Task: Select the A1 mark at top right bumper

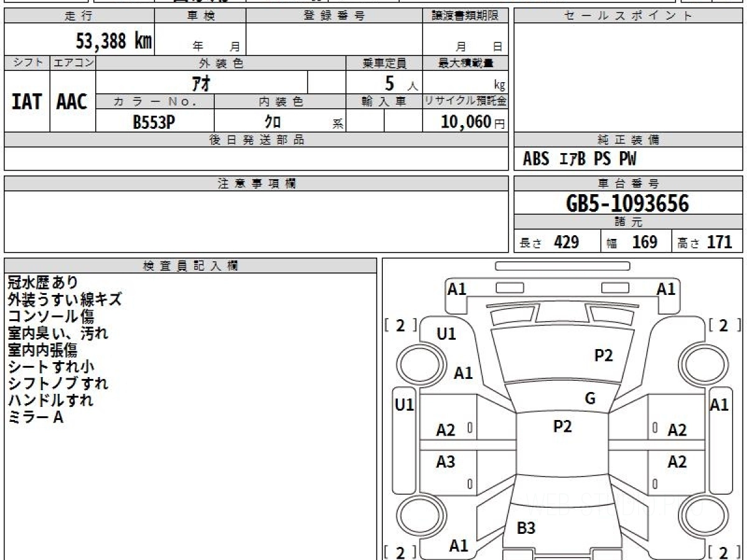Action: 666,289
